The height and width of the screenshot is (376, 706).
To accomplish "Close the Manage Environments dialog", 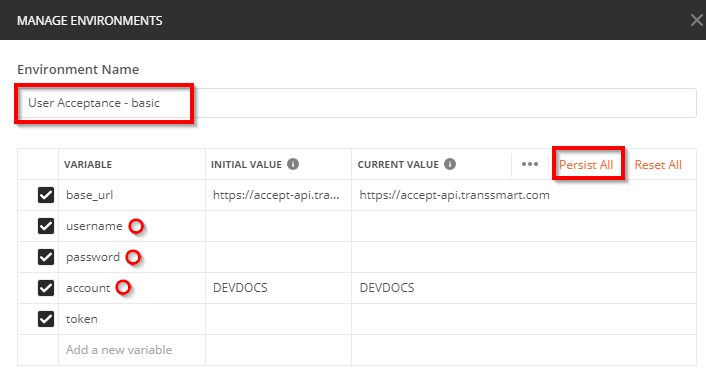I will click(x=697, y=20).
